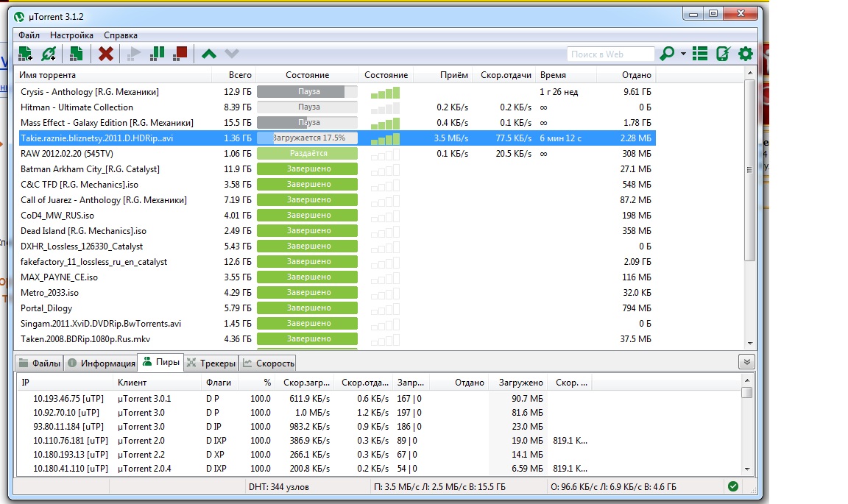The height and width of the screenshot is (504, 848).
Task: Click the Загружено peers column header
Action: pos(520,383)
